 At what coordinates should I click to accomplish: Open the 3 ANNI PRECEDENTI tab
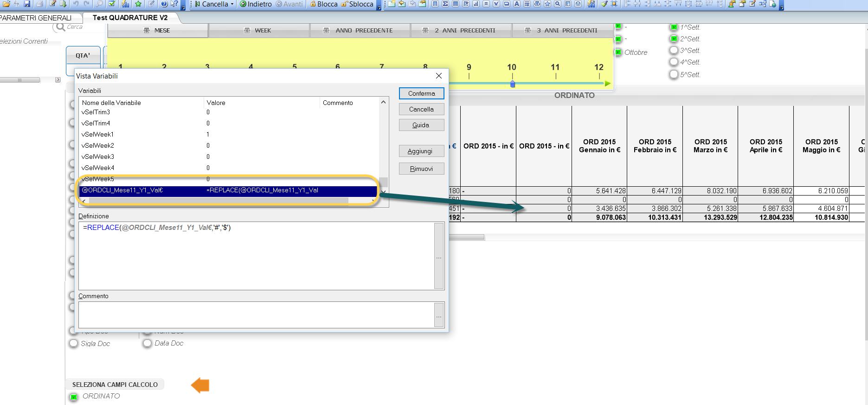(x=562, y=30)
